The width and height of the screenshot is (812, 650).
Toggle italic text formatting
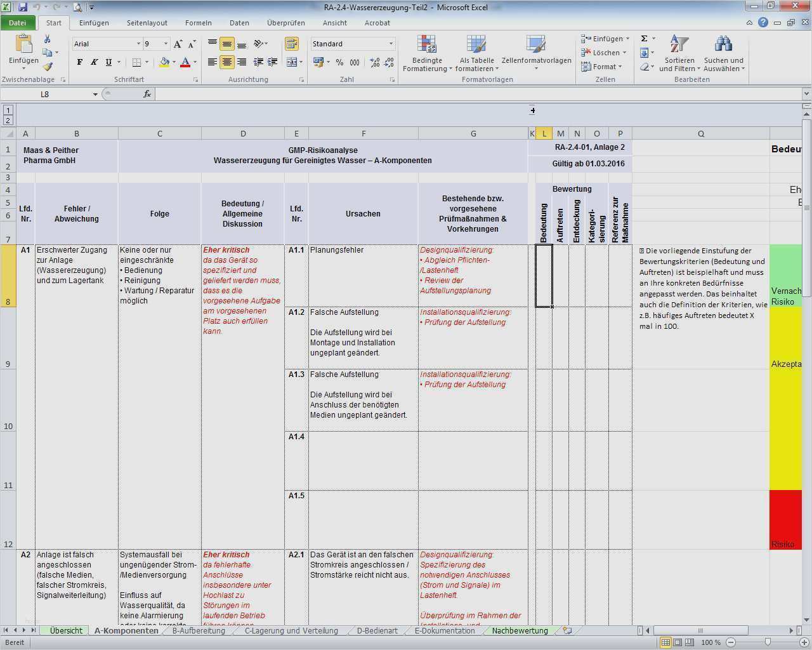click(94, 62)
